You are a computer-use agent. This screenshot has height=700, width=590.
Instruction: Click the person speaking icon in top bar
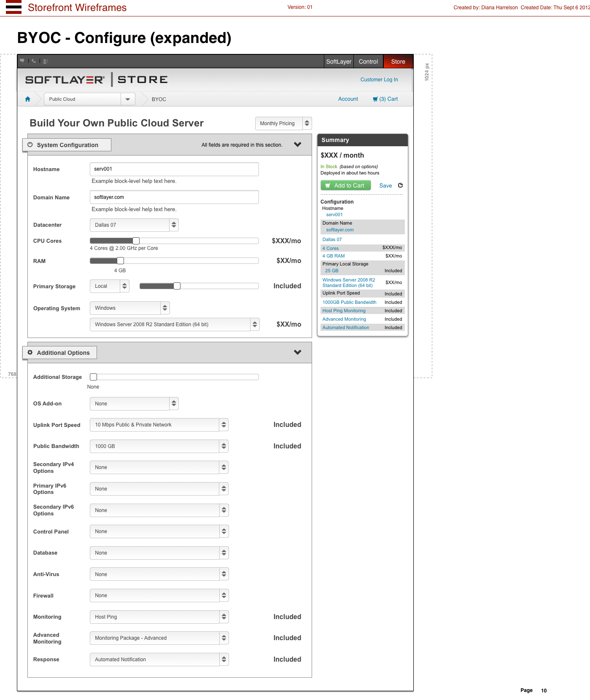[x=46, y=61]
